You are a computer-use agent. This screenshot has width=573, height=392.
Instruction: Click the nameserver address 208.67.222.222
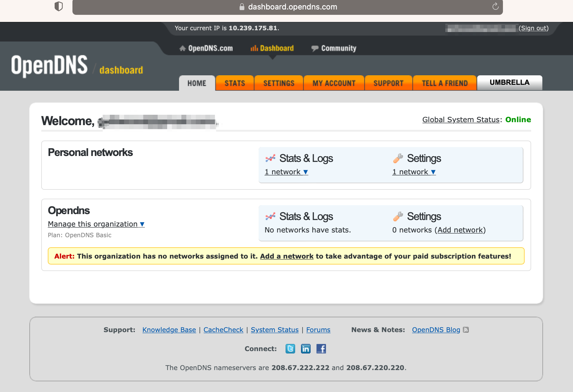click(x=300, y=368)
